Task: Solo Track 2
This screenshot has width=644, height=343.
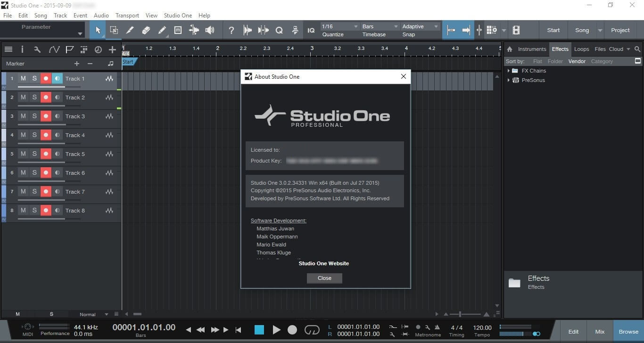Action: point(34,98)
